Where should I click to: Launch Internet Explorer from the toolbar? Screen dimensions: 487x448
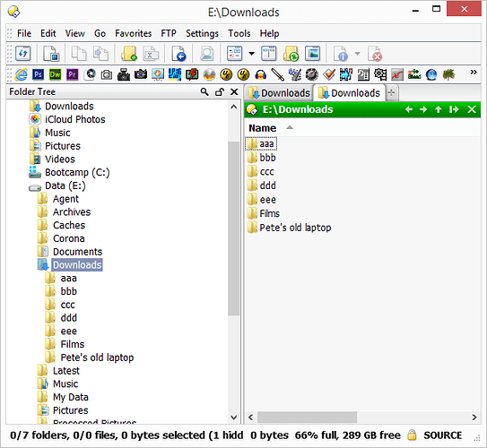tap(22, 74)
